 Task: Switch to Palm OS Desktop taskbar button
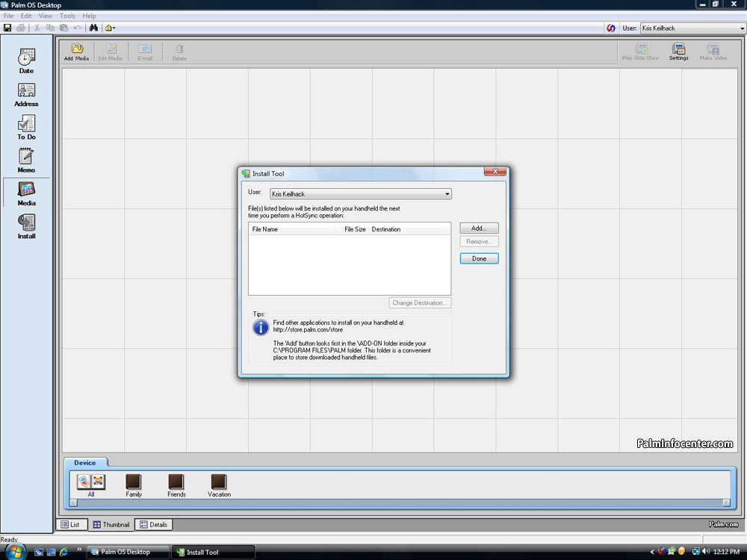(128, 553)
